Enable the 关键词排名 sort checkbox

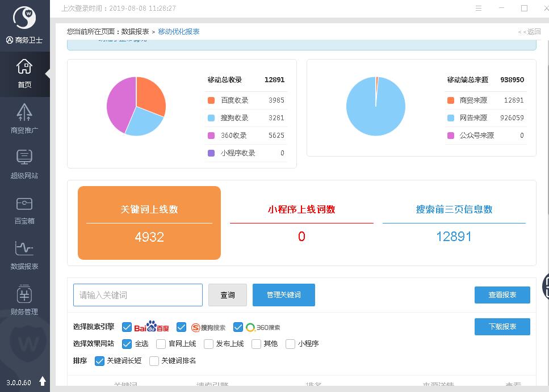[x=154, y=361]
